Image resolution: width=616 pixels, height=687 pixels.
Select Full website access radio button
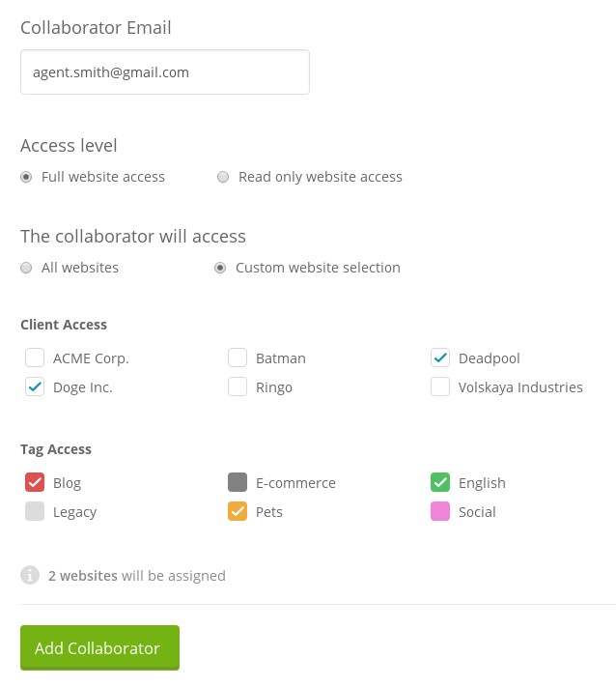(26, 177)
